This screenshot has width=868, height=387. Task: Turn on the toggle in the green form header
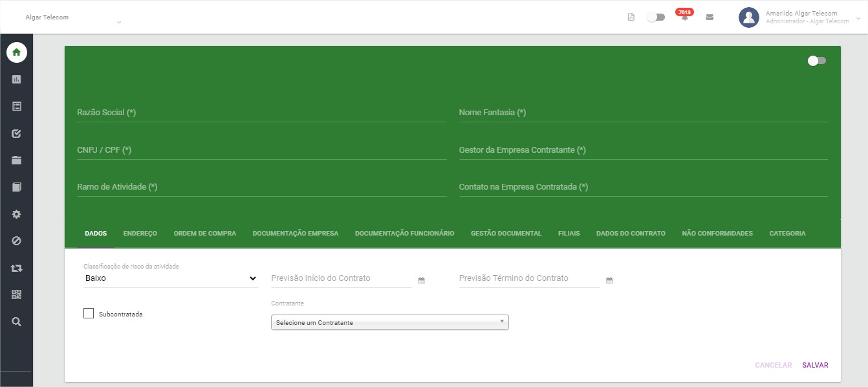[x=816, y=60]
